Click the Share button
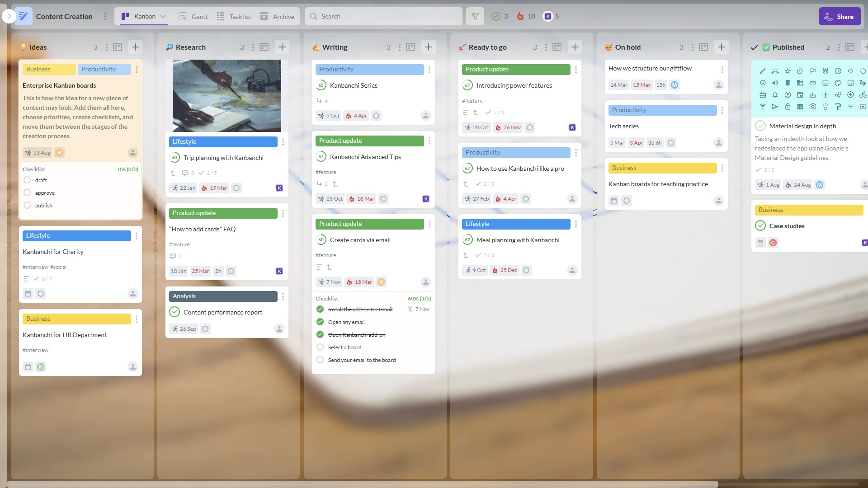The image size is (868, 488). pos(839,16)
